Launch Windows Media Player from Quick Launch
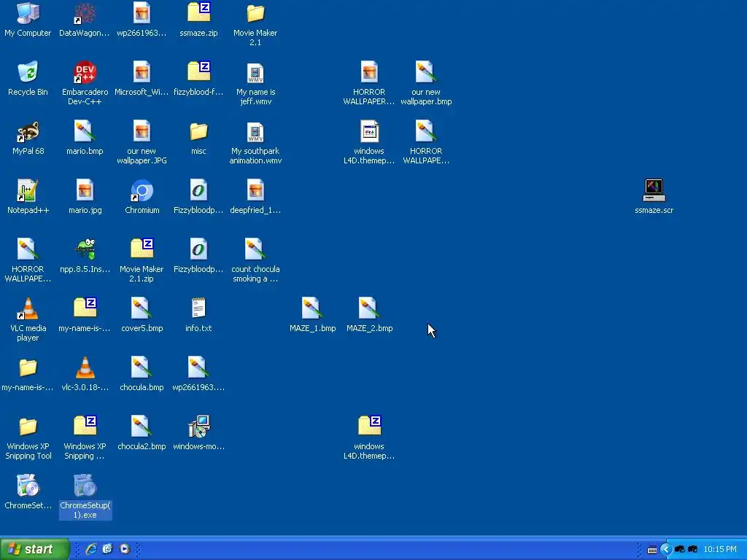This screenshot has width=747, height=560. click(124, 549)
